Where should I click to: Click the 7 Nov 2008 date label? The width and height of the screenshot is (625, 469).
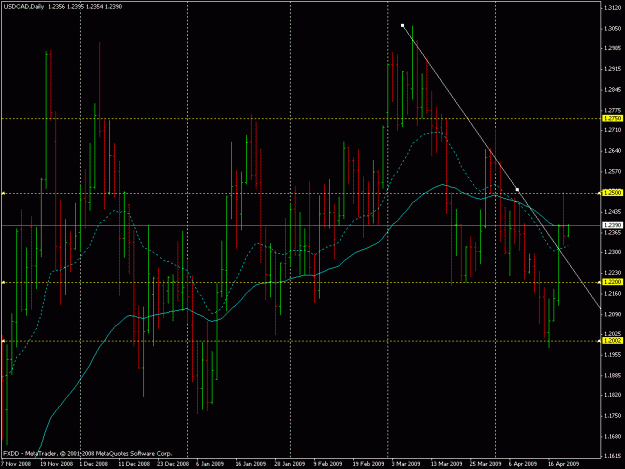(x=16, y=464)
